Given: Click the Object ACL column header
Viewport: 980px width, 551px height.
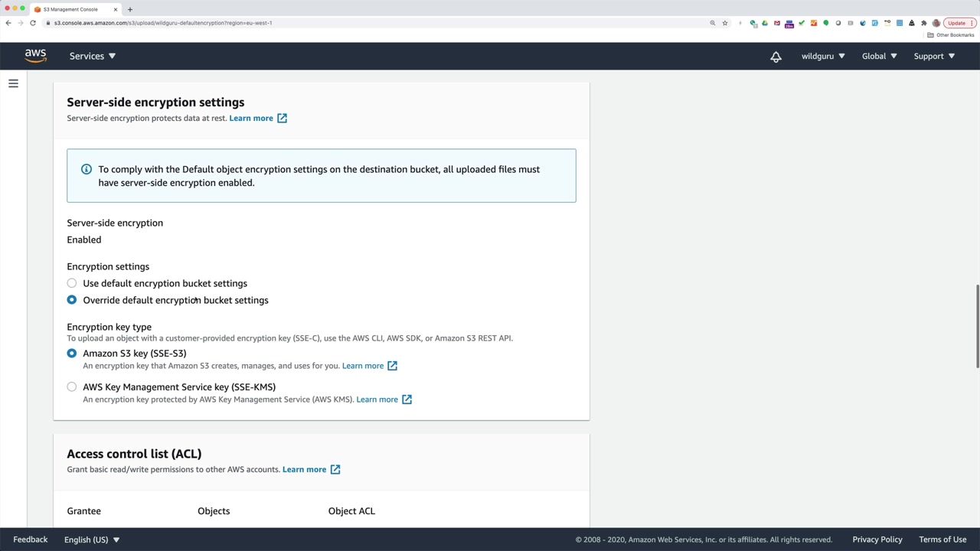Looking at the screenshot, I should coord(351,511).
